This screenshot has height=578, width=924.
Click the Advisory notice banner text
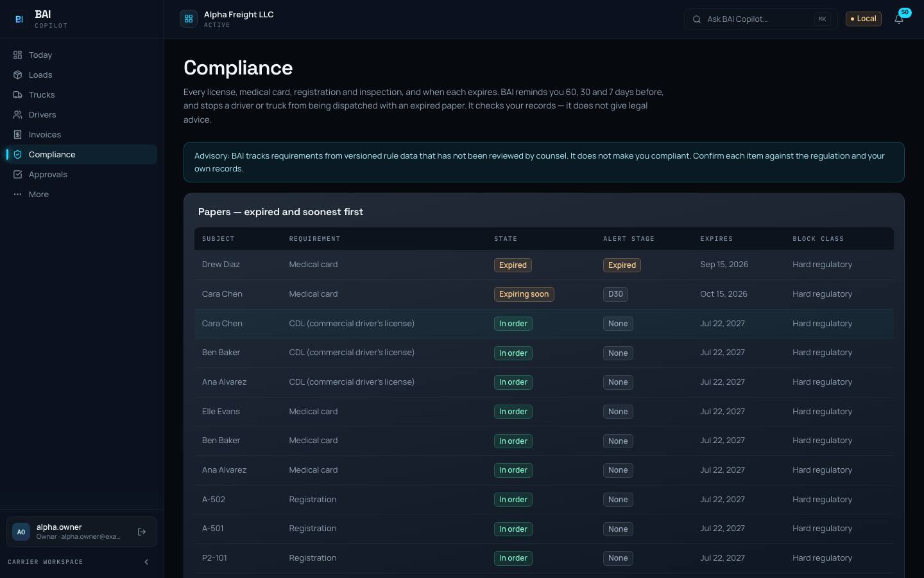tap(540, 162)
